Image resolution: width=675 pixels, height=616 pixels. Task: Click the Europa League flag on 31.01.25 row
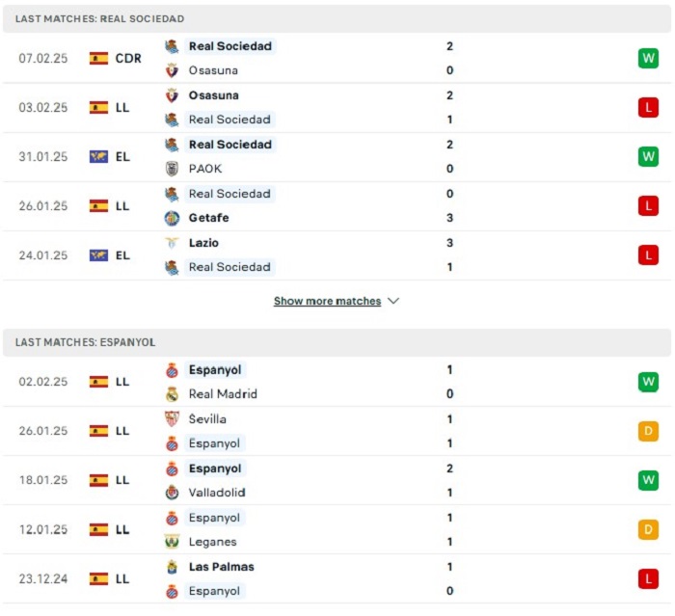point(98,157)
